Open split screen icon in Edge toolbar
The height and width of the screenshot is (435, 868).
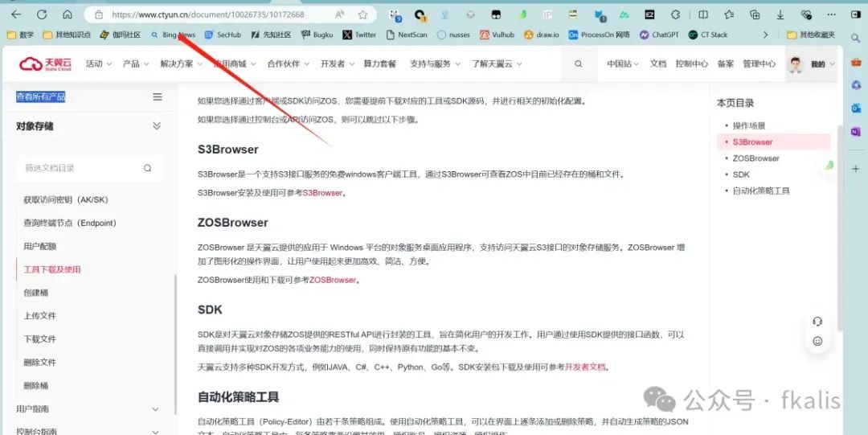click(x=703, y=15)
